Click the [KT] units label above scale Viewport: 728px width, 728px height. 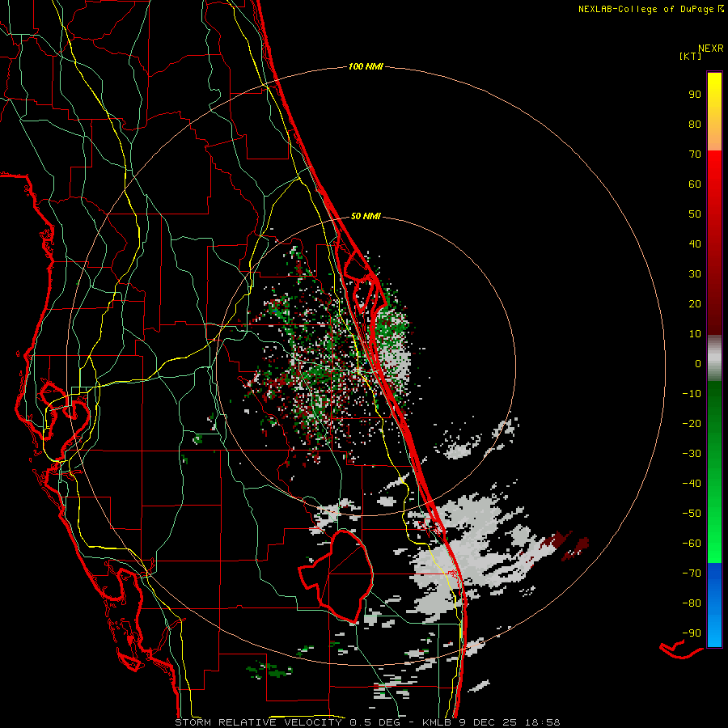tap(691, 56)
